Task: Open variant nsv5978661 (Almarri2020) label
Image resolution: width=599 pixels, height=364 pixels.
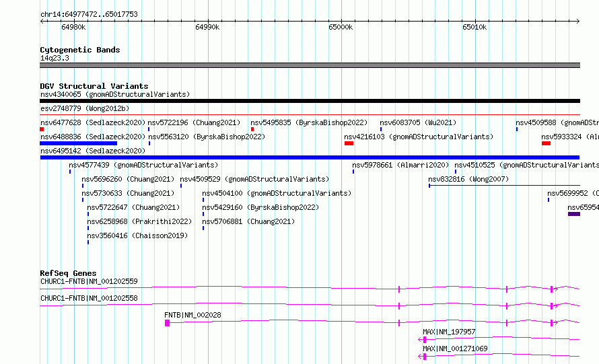Action: pos(400,165)
